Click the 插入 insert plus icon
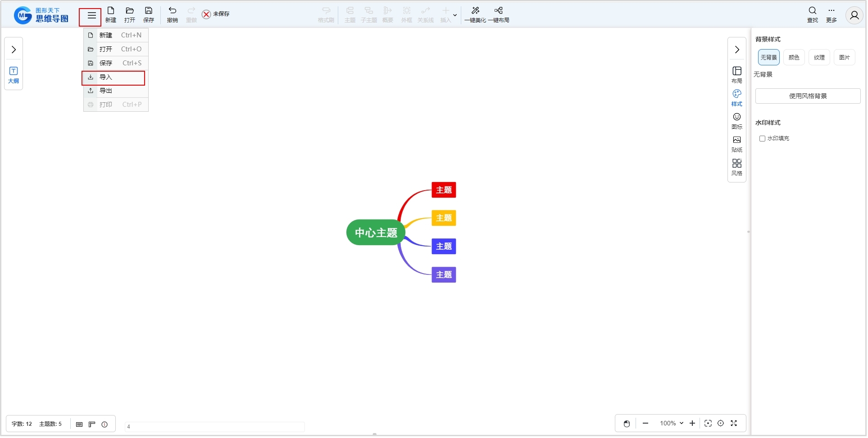The height and width of the screenshot is (438, 868). pos(445,15)
